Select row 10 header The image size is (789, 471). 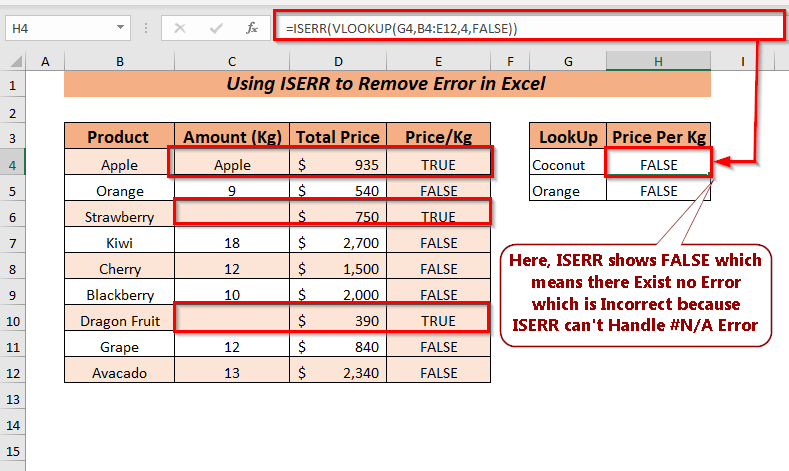click(15, 321)
